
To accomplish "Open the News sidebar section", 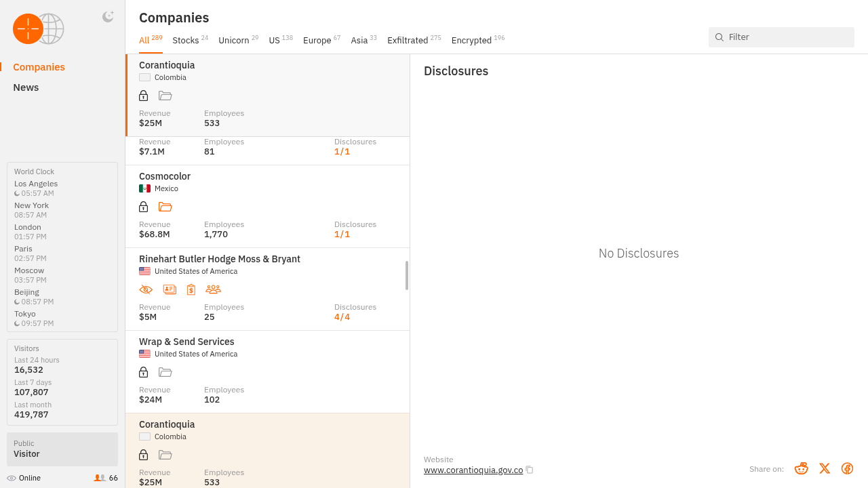I will pos(26,87).
